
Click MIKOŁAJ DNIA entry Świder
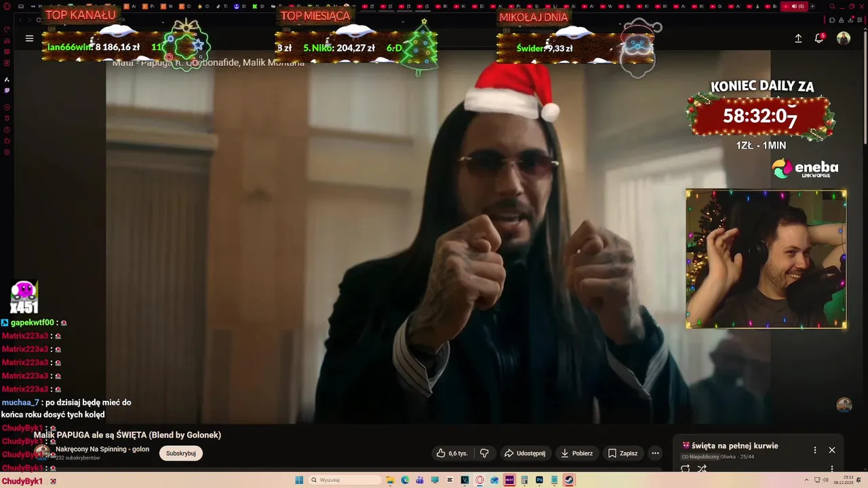pos(545,48)
